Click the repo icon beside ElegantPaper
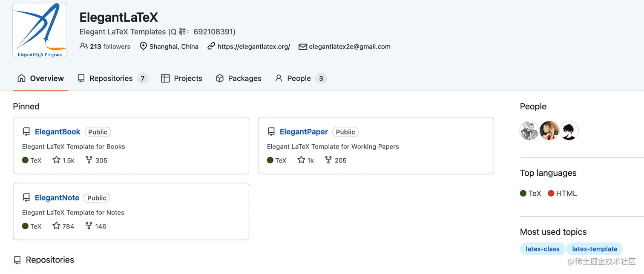Viewport: 644px width, 274px height. tap(271, 132)
